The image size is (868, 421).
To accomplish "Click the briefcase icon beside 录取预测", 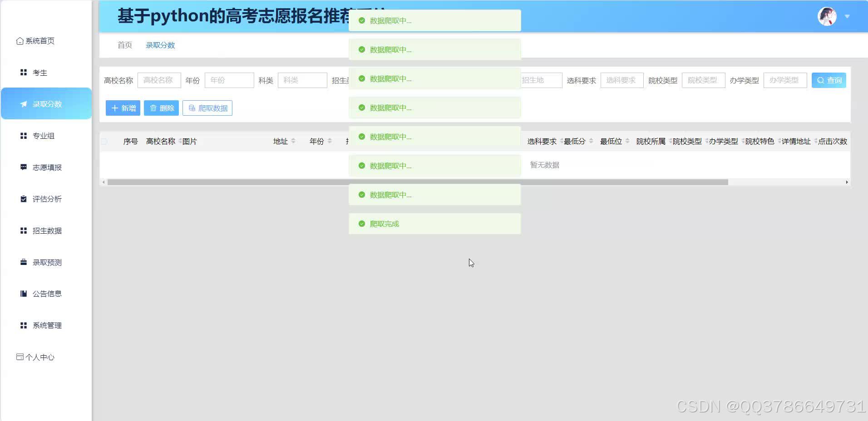I will click(24, 262).
